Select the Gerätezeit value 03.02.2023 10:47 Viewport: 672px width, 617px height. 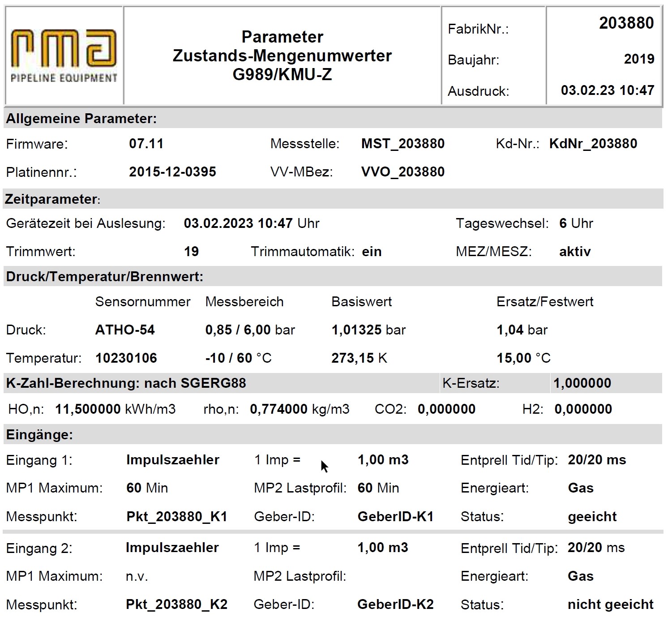click(238, 223)
